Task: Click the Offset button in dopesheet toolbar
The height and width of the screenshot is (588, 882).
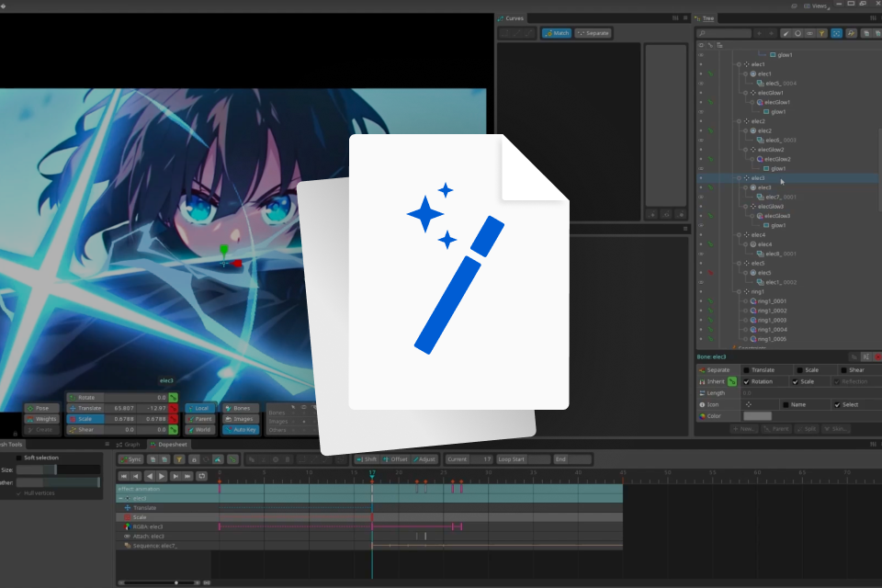Action: coord(395,459)
